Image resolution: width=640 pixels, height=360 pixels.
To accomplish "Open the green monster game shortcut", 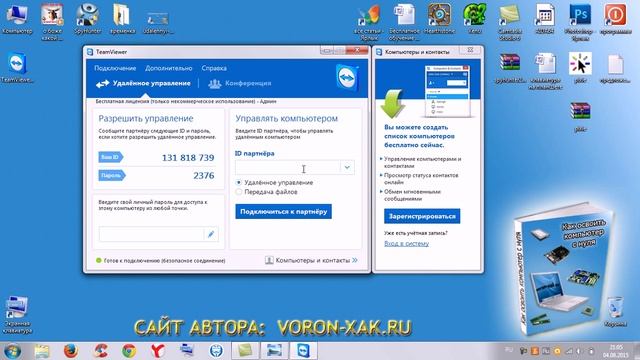I will 475,18.
